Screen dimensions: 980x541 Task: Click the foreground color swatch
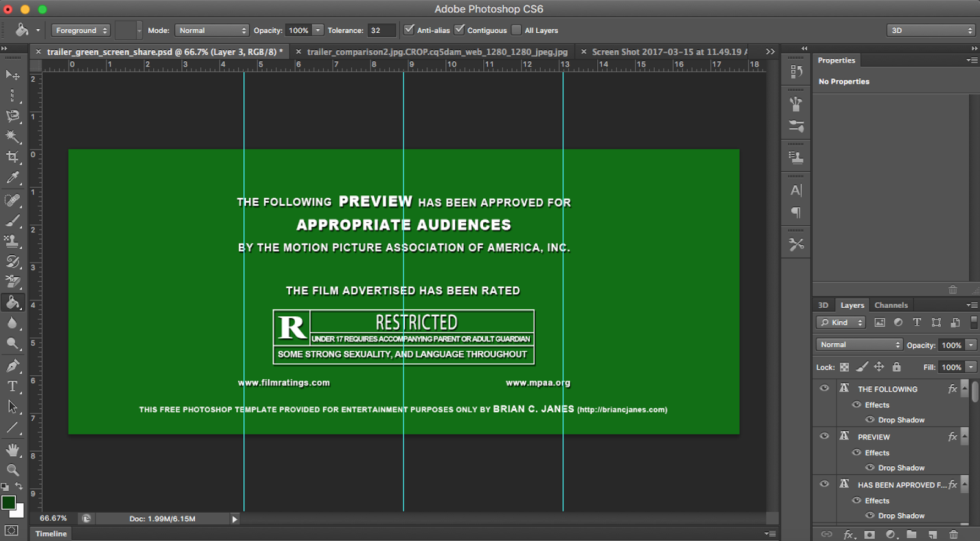[9, 502]
